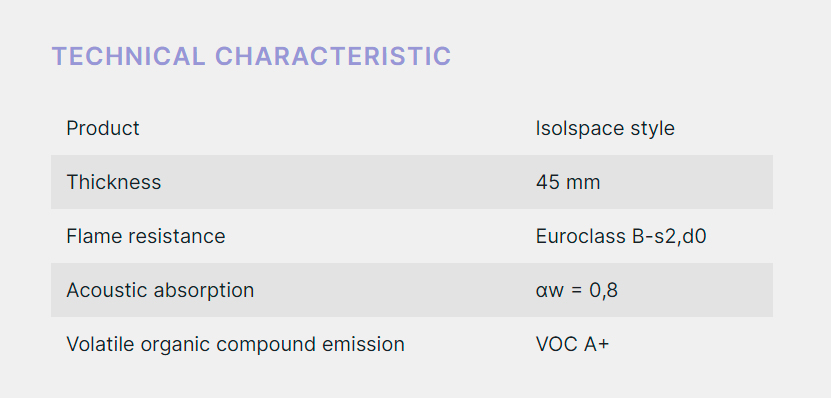
Task: Click the 45 mm thickness value
Action: click(568, 182)
